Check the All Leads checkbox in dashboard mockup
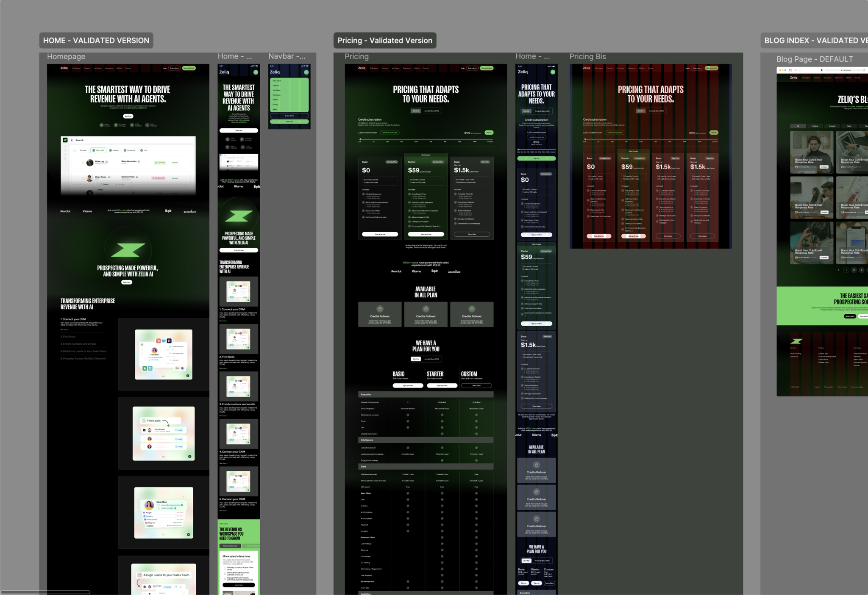This screenshot has width=868, height=595. (75, 150)
